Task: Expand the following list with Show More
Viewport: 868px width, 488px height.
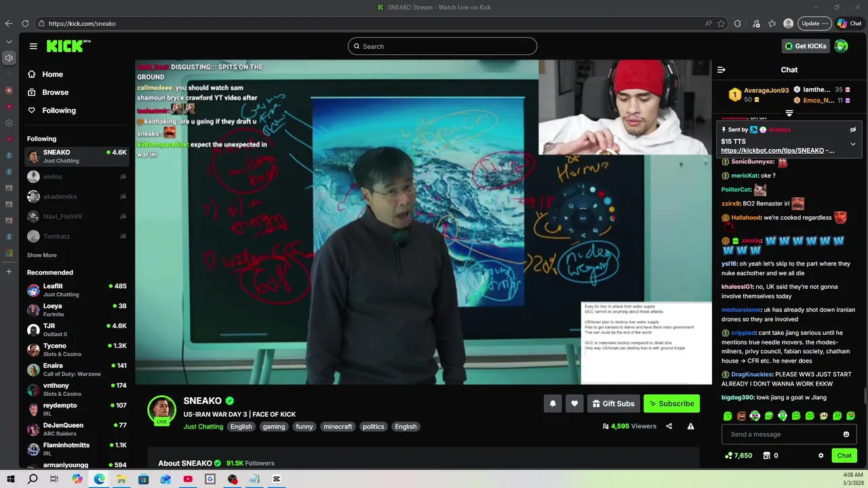Action: coord(42,256)
